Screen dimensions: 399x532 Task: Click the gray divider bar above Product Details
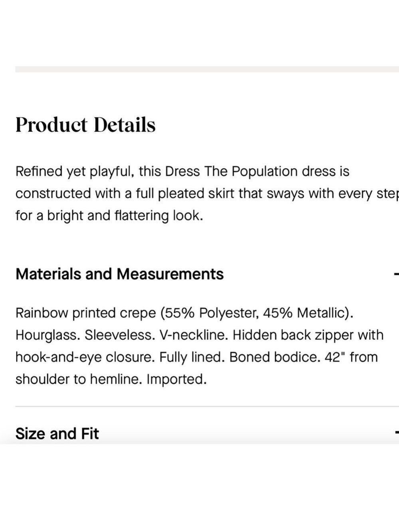[x=207, y=69]
